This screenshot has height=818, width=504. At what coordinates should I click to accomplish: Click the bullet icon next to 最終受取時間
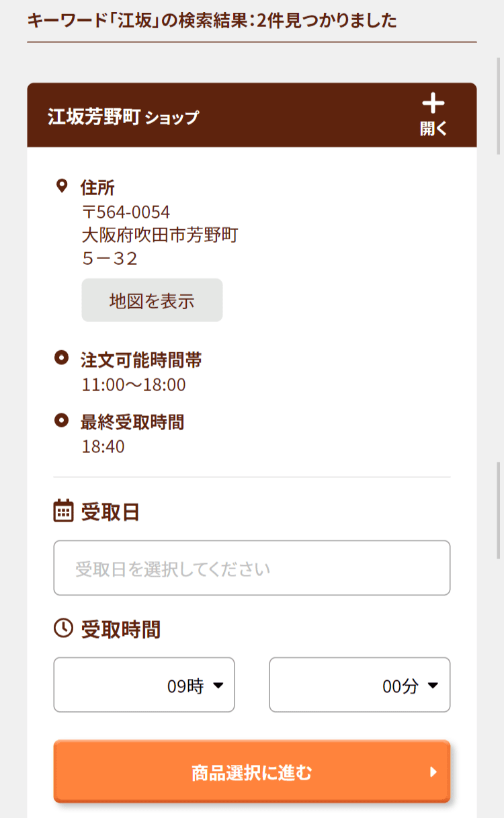click(x=62, y=421)
